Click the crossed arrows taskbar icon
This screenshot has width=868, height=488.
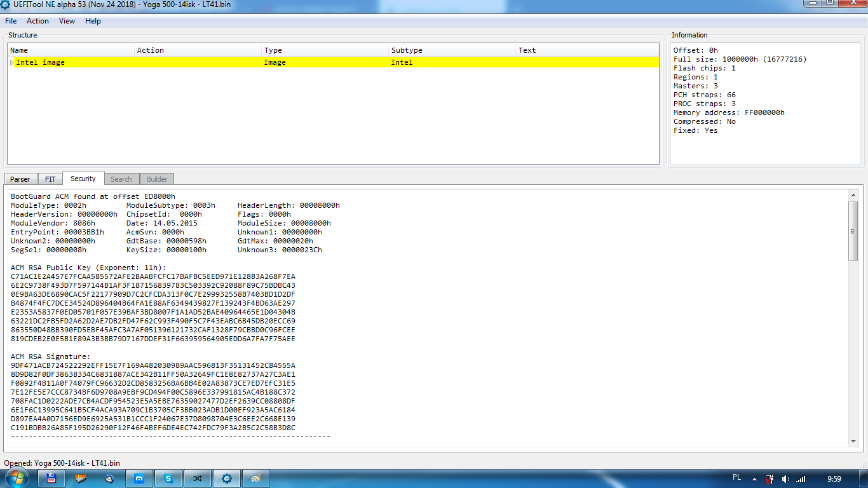(198, 478)
